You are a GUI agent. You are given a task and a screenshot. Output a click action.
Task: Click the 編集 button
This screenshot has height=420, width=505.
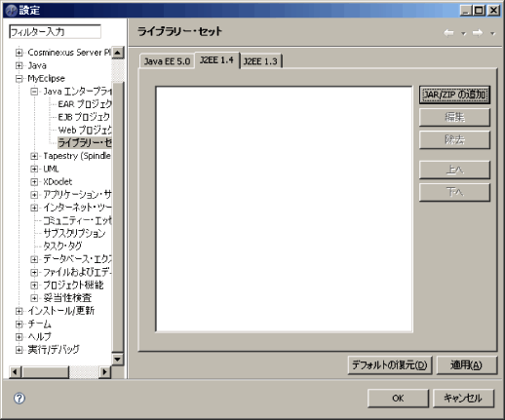[454, 117]
